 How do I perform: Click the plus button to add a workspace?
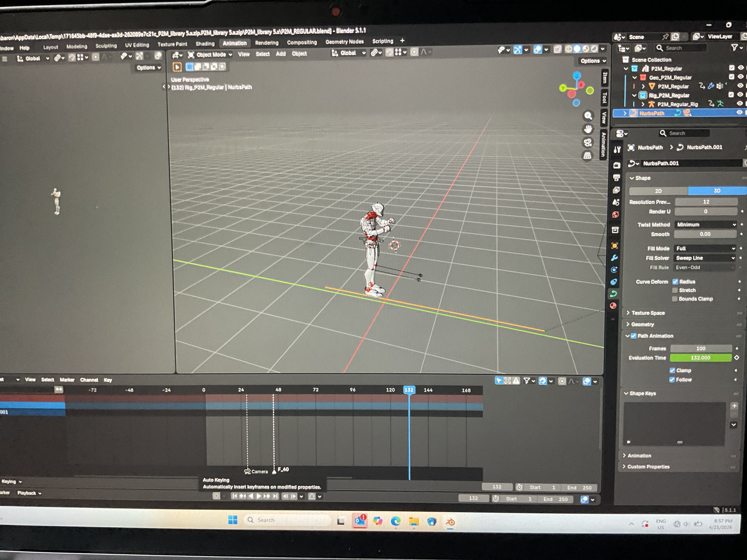pos(402,41)
